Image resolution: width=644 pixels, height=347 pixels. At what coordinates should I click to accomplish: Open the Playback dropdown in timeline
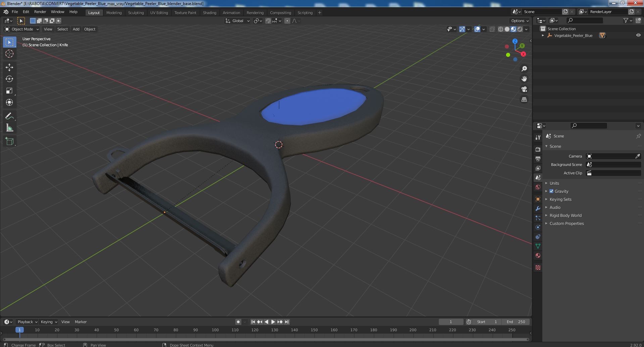tap(27, 322)
